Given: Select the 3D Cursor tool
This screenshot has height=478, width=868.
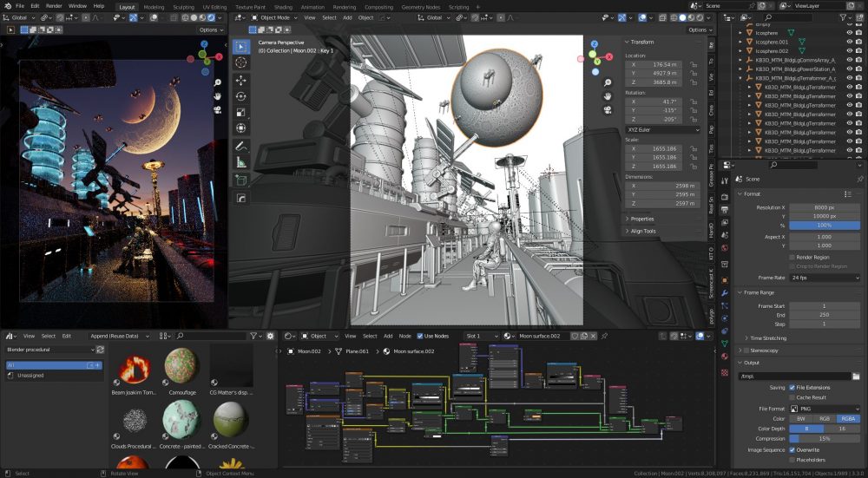Looking at the screenshot, I should pos(240,62).
